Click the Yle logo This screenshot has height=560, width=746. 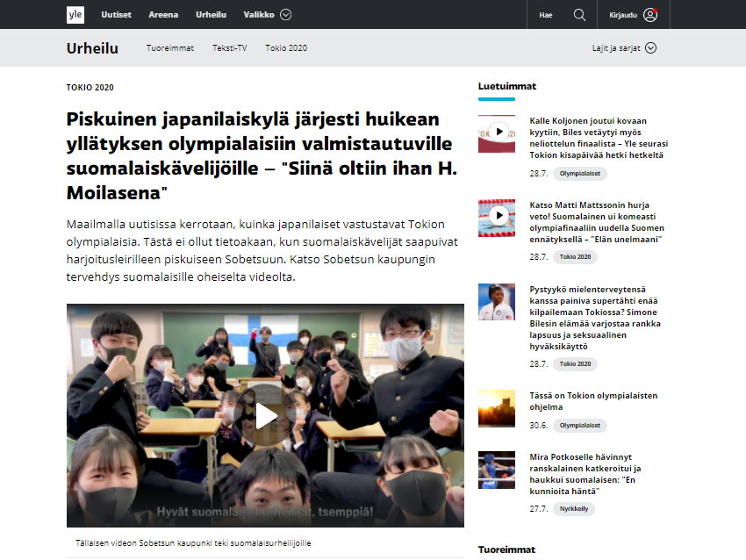pos(75,14)
